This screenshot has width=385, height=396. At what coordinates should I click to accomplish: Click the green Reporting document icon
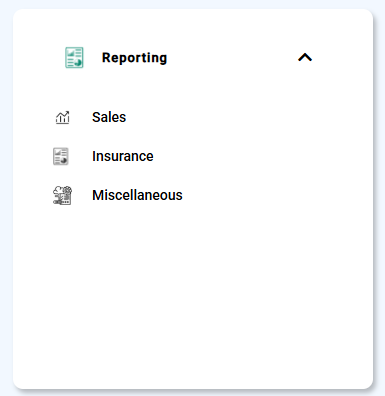tap(74, 57)
